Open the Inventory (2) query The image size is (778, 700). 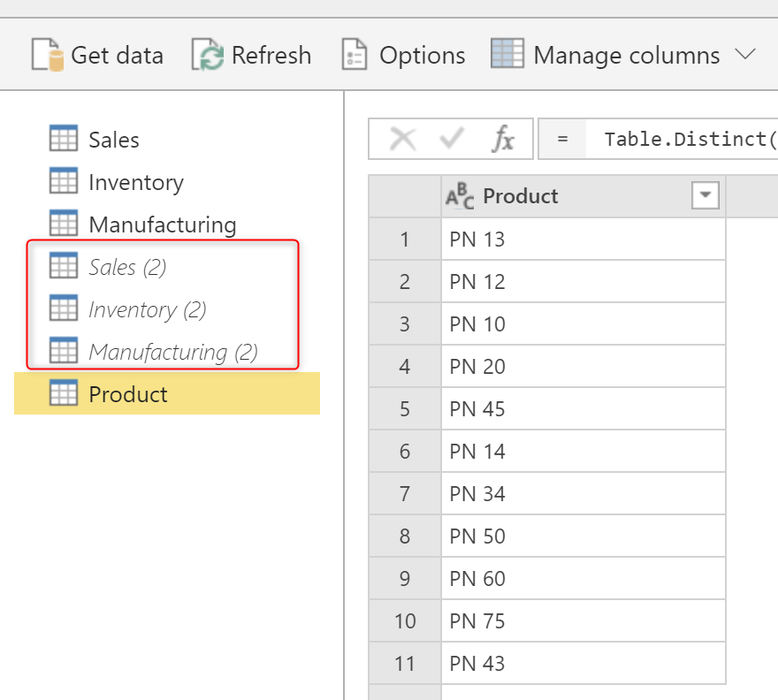coord(147,309)
